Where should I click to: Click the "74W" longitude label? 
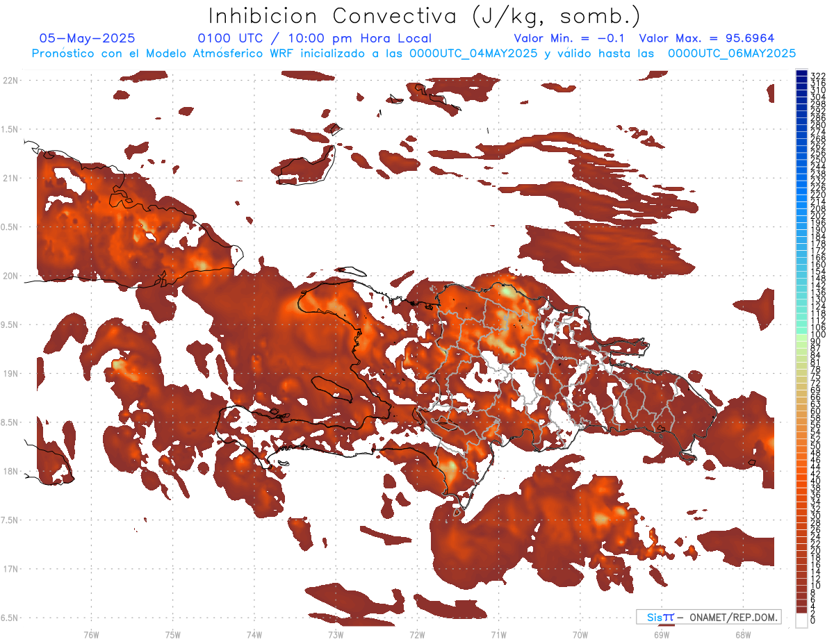tap(254, 634)
